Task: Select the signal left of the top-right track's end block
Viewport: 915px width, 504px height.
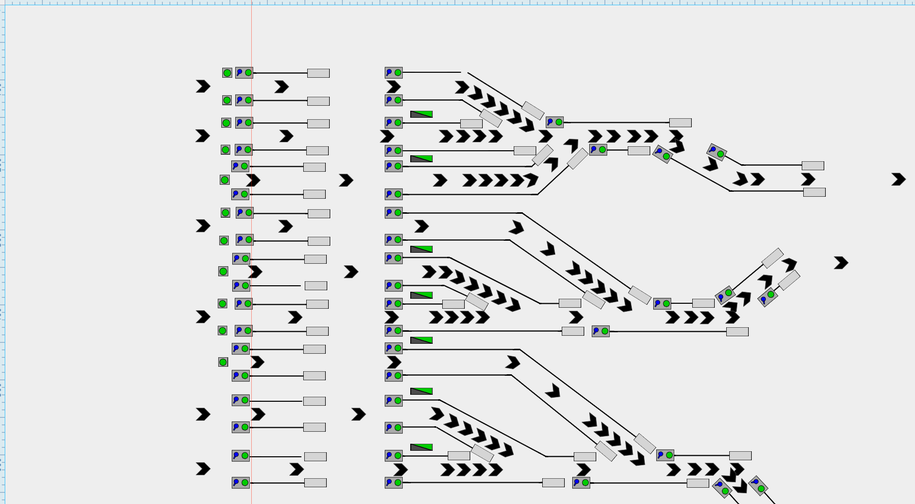Action: click(x=553, y=122)
